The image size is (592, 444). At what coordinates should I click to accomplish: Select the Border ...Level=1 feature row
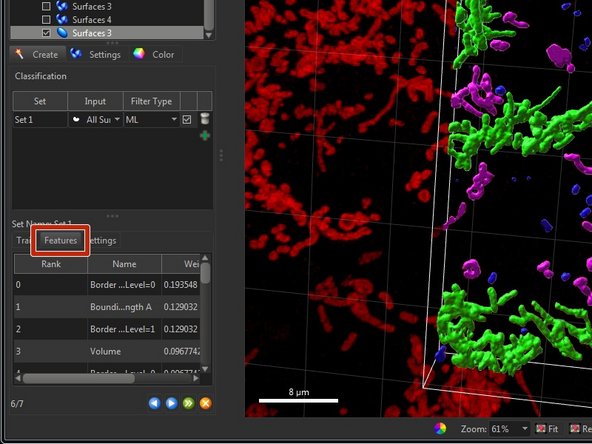coord(107,329)
